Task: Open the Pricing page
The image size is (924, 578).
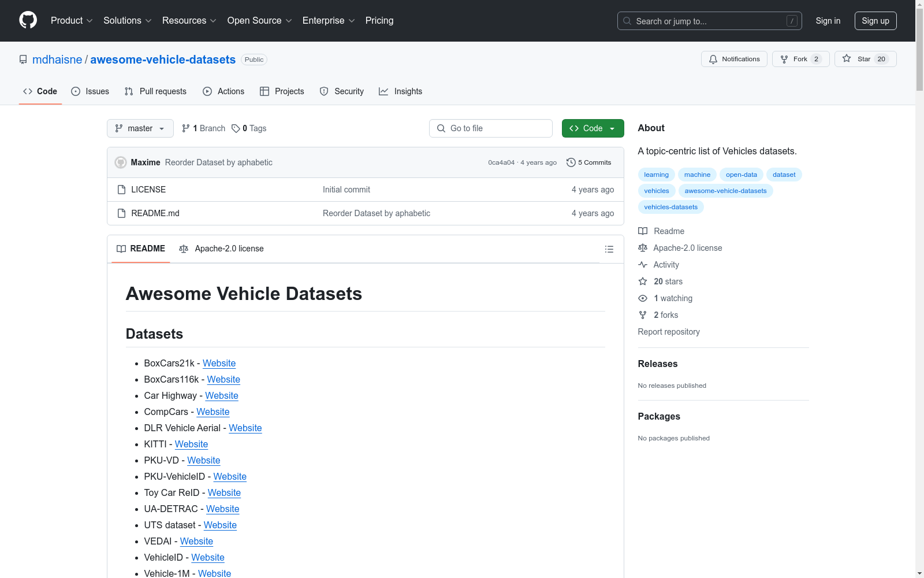Action: (379, 21)
